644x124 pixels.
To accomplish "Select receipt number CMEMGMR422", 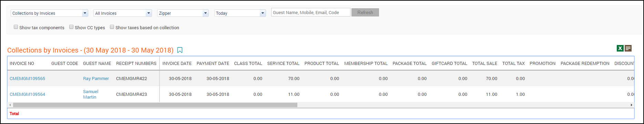I will (132, 79).
